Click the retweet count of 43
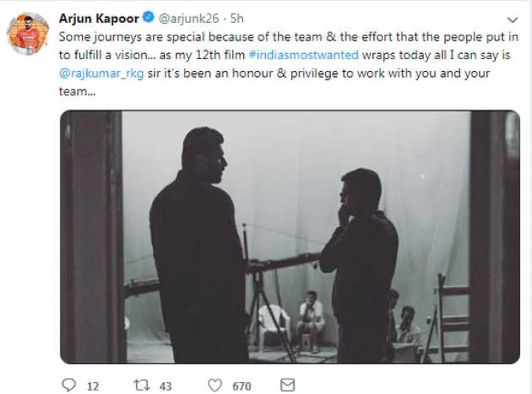The height and width of the screenshot is (394, 532). [166, 386]
